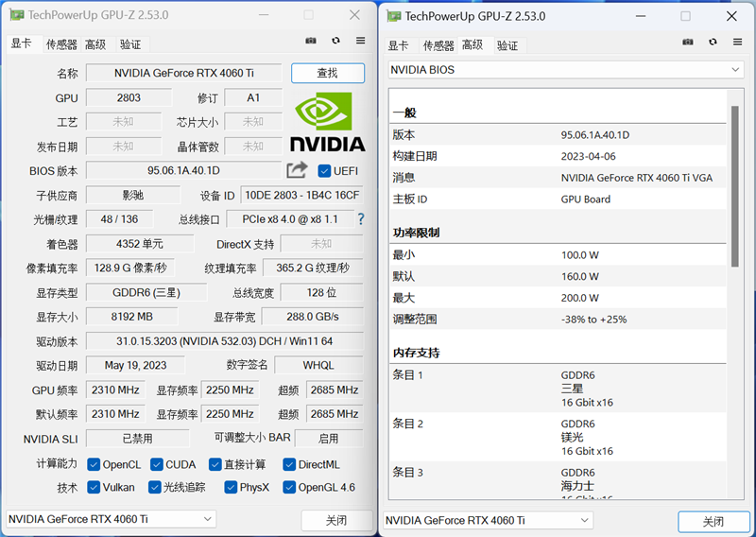Click 关闭 button in left window
The height and width of the screenshot is (537, 756).
(336, 520)
